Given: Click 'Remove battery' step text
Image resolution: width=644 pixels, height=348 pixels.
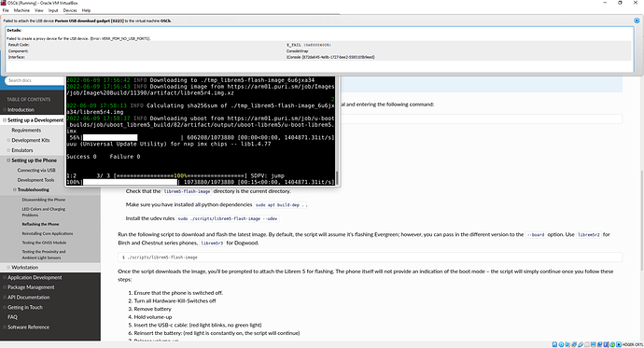Looking at the screenshot, I should [x=152, y=309].
